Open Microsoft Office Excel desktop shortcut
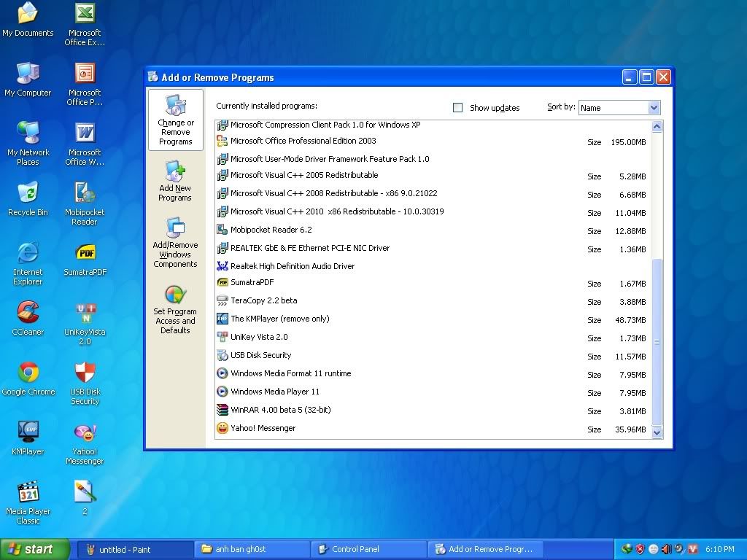 85,24
